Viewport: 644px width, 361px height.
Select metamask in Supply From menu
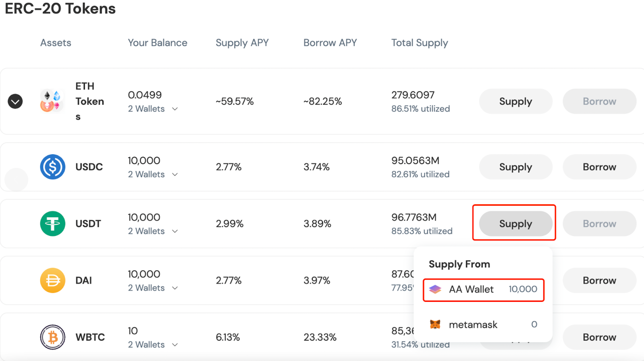tap(483, 324)
